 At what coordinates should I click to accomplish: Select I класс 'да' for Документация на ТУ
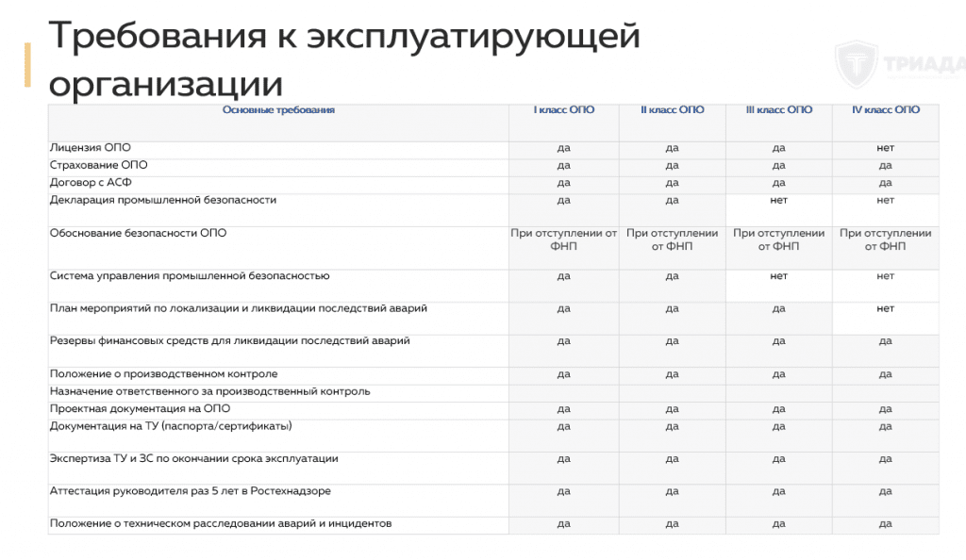(564, 426)
